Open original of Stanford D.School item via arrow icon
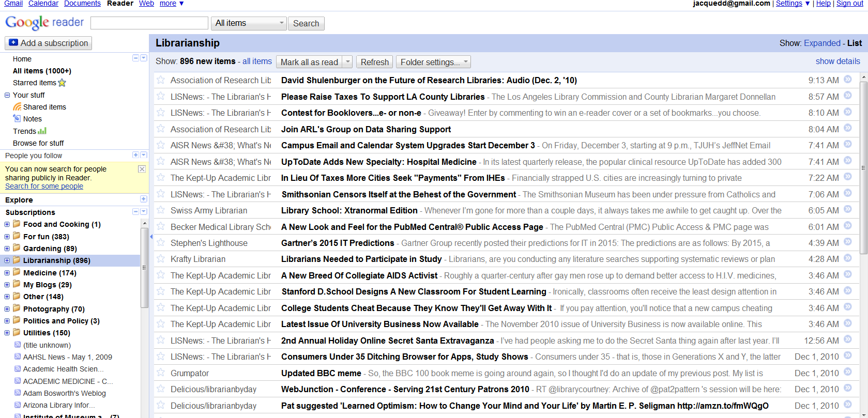 pos(848,291)
